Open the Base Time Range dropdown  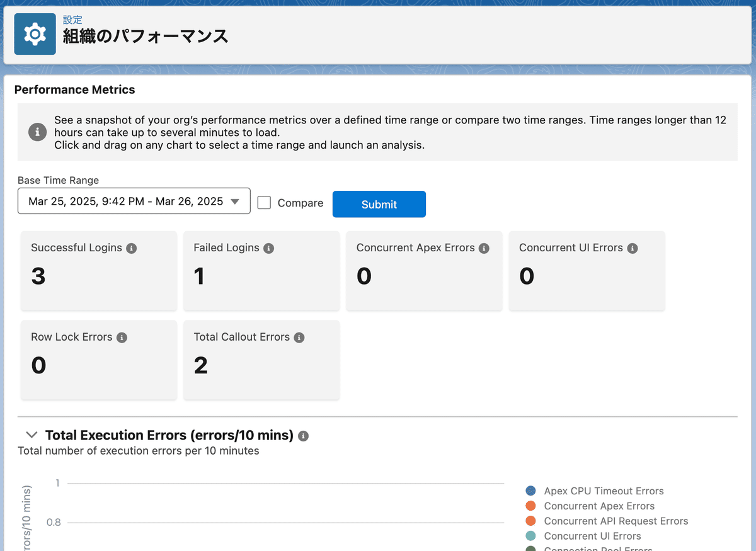point(134,200)
